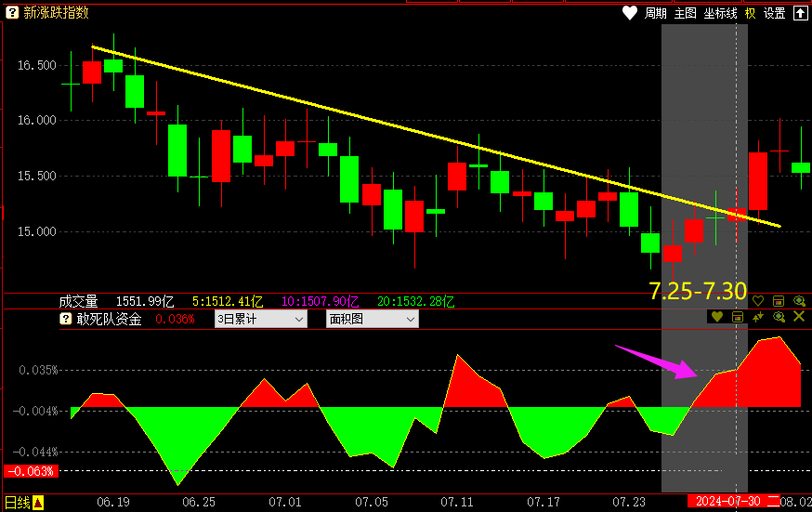Click the white heart favorite icon in top toolbar
Viewport: 812px width, 512px height.
[x=630, y=13]
